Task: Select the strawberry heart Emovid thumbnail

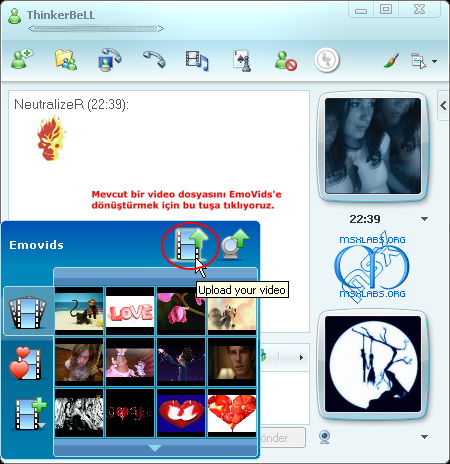Action: pos(232,413)
